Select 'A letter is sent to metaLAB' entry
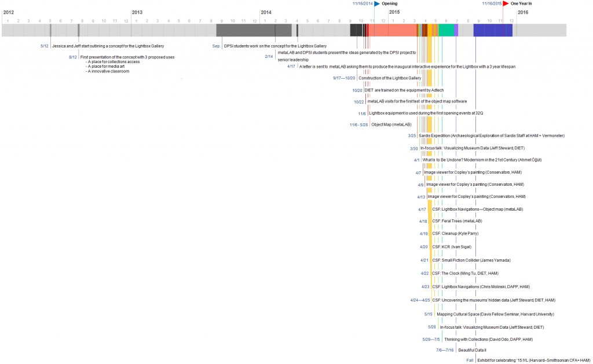This screenshot has width=593, height=364. pos(407,67)
